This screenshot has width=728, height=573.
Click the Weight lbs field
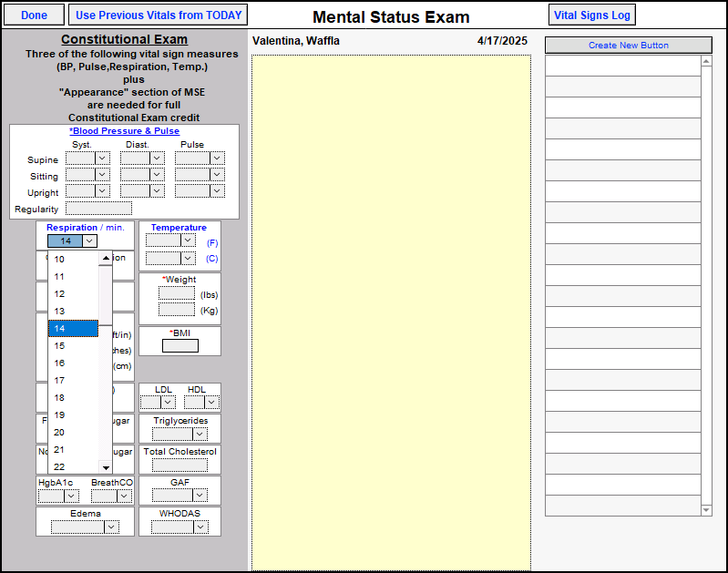(x=176, y=293)
